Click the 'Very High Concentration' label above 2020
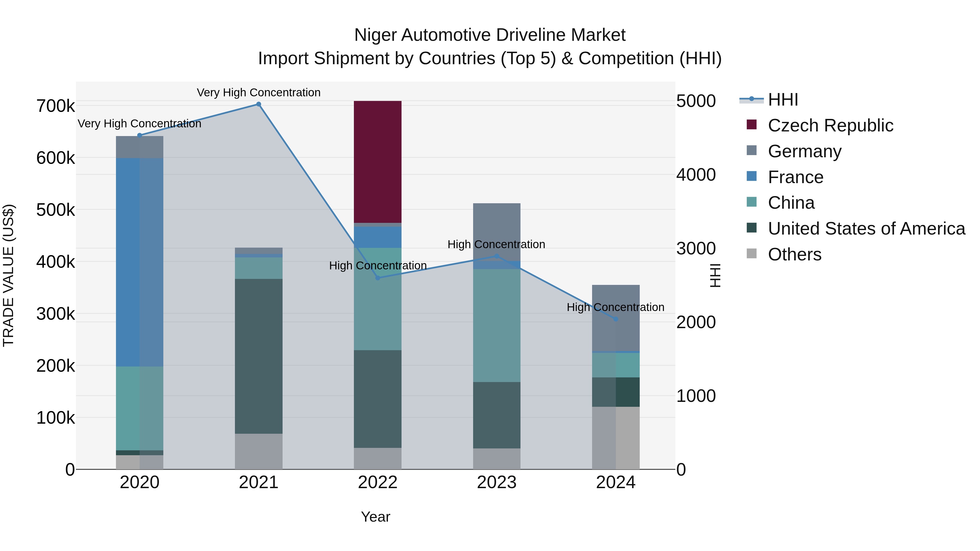 click(x=140, y=124)
